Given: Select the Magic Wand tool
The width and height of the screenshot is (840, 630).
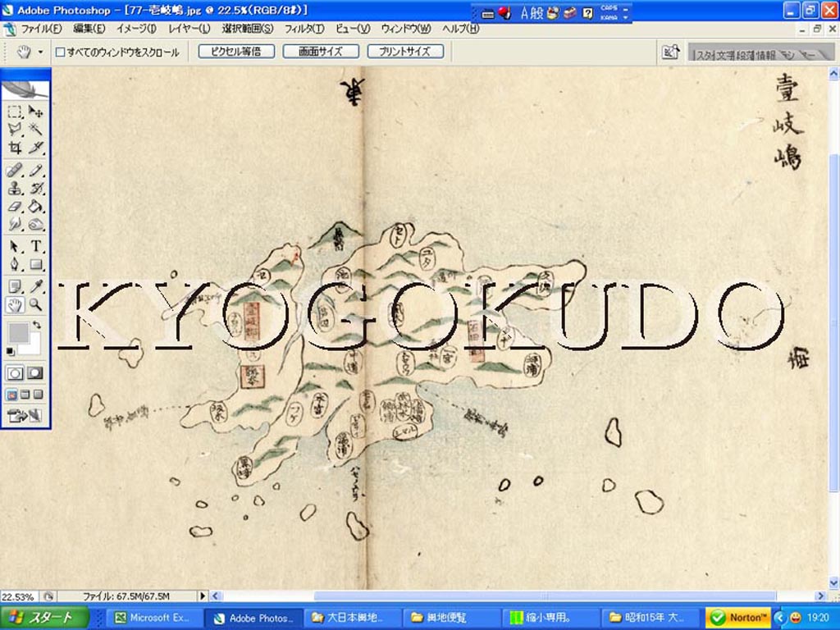Looking at the screenshot, I should click(35, 129).
